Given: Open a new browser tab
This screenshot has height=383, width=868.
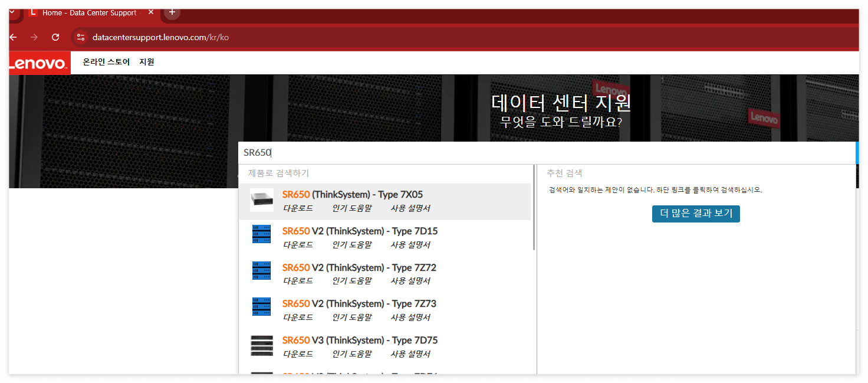Looking at the screenshot, I should click(172, 12).
